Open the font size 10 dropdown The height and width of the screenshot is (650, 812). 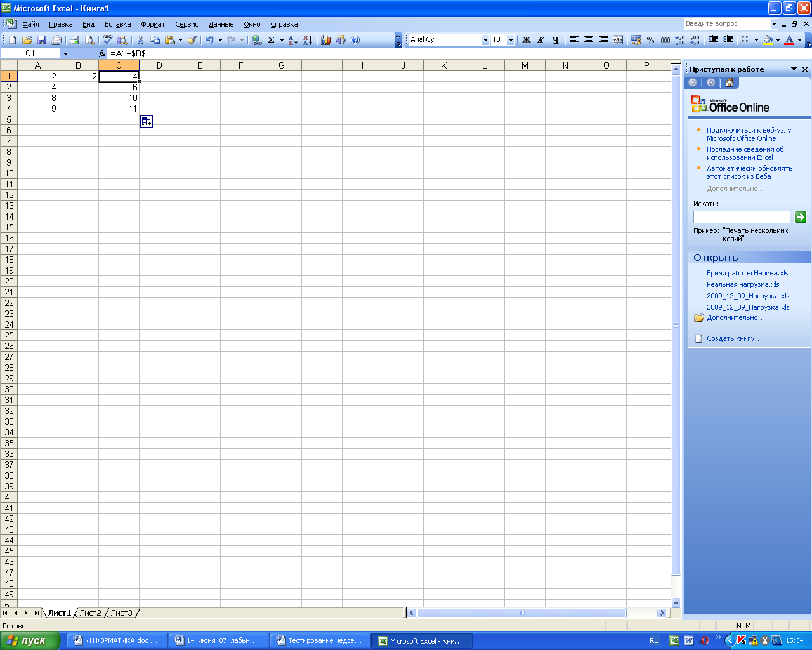tap(511, 40)
